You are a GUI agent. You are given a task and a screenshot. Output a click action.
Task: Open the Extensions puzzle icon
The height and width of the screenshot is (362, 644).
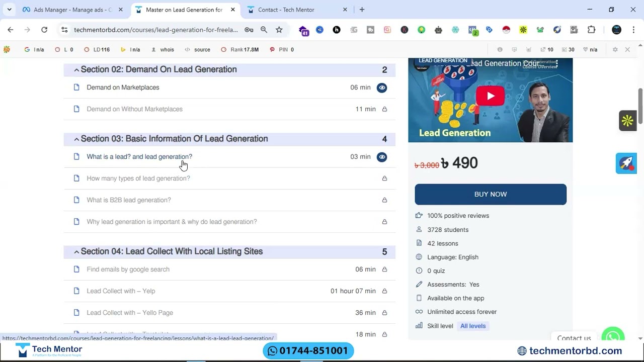click(x=591, y=30)
